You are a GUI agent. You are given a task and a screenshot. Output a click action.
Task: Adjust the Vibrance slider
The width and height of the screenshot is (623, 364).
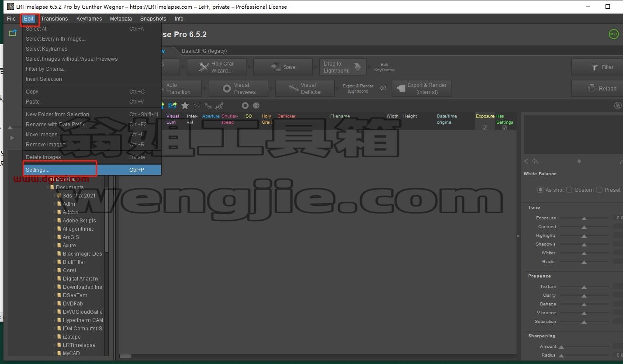pyautogui.click(x=584, y=313)
